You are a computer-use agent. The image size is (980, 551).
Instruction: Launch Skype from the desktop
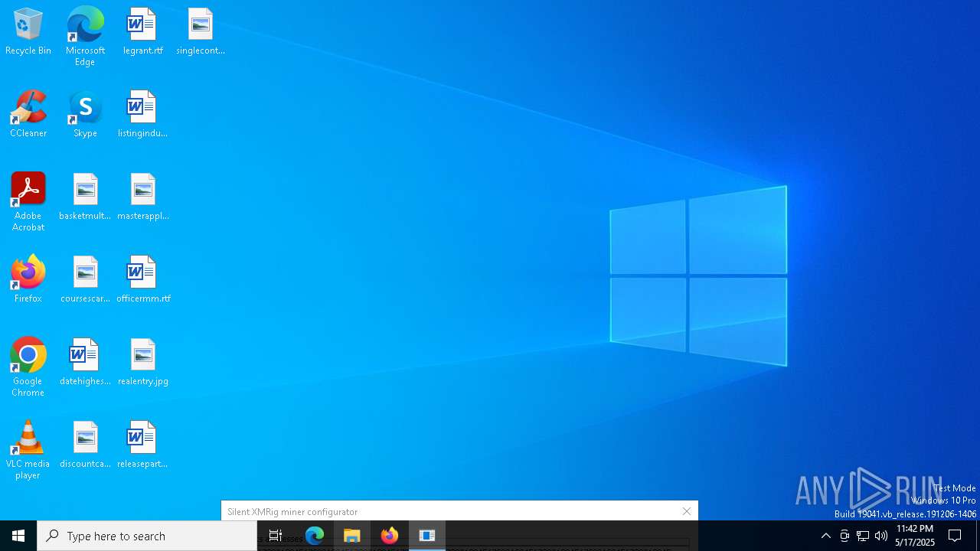click(x=85, y=115)
